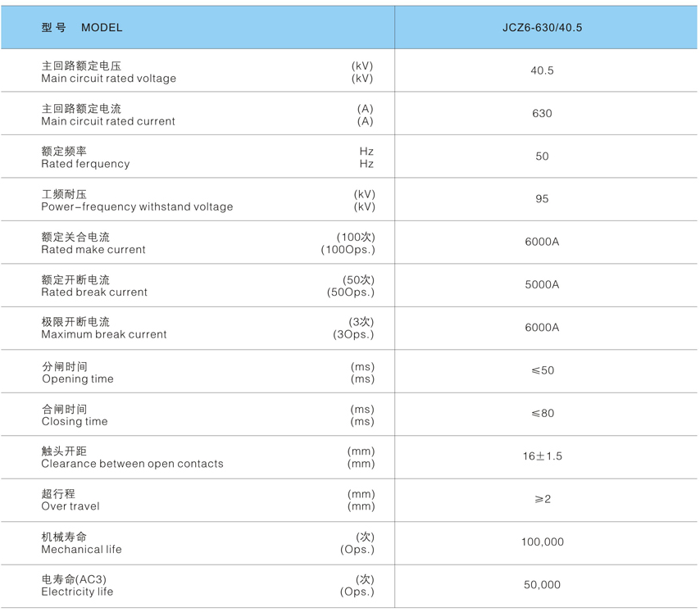Click the 16±1.5 contact clearance value
Viewport: 700px width, 612px height.
pyautogui.click(x=542, y=456)
